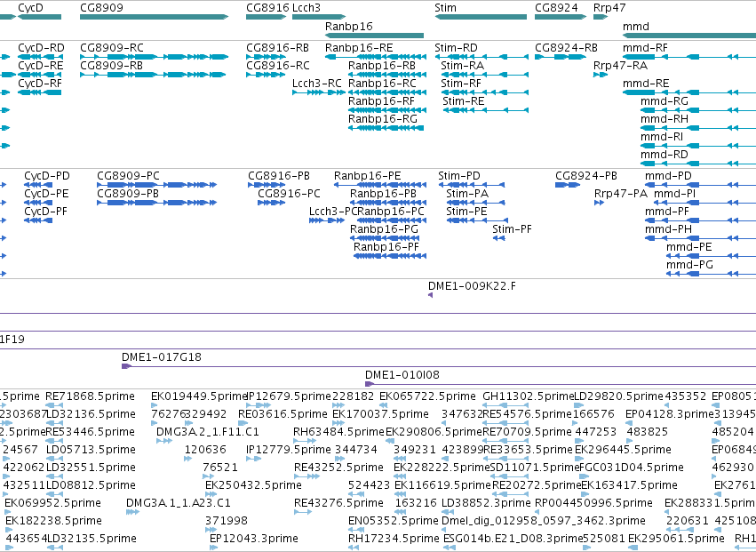This screenshot has width=756, height=552.
Task: Click the DME1-009K22.F BAC label
Action: tap(472, 285)
